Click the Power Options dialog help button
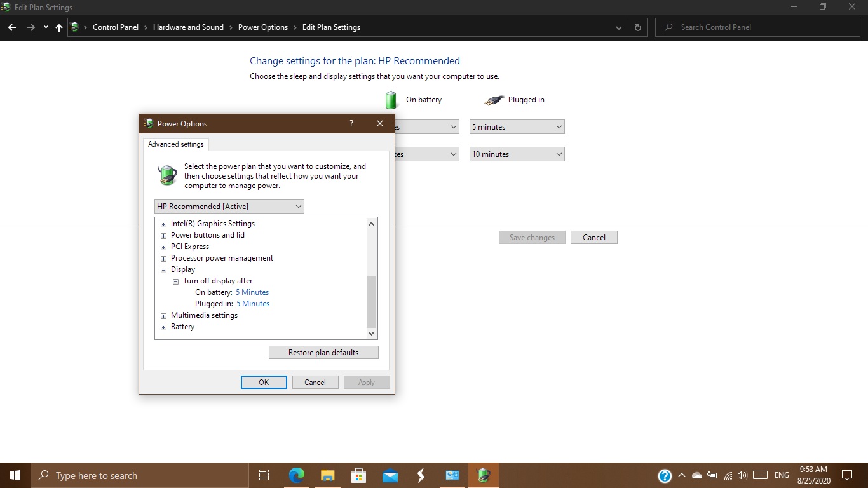Image resolution: width=868 pixels, height=488 pixels. coord(351,123)
